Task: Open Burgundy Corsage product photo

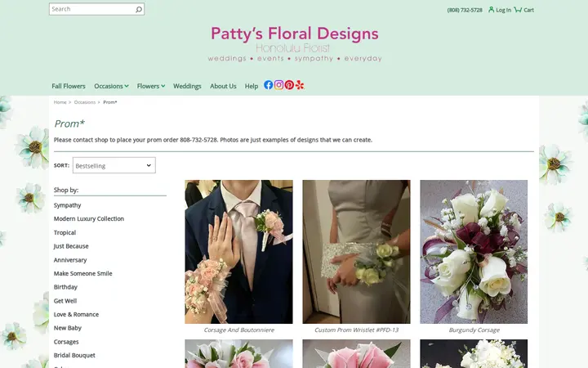Action: 474,252
